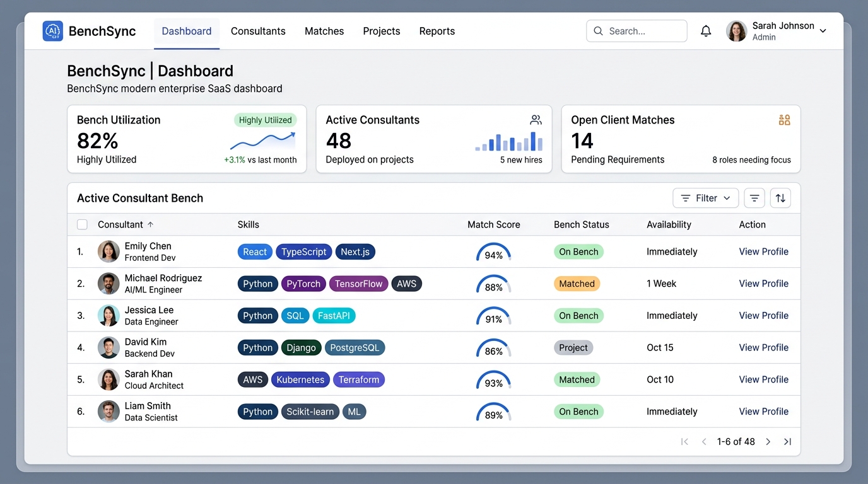
Task: Click the TensorFlow skill tag
Action: [358, 284]
